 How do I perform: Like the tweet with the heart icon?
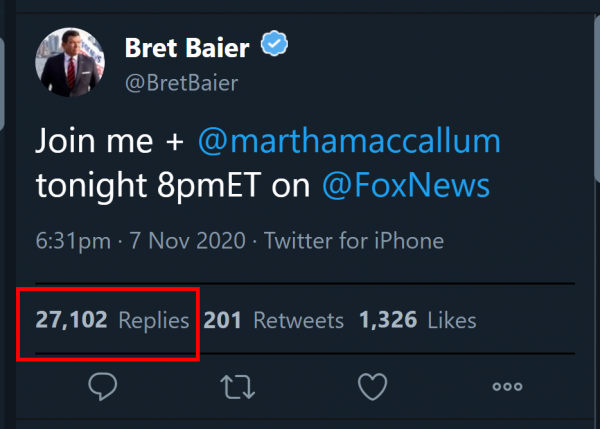(x=372, y=386)
